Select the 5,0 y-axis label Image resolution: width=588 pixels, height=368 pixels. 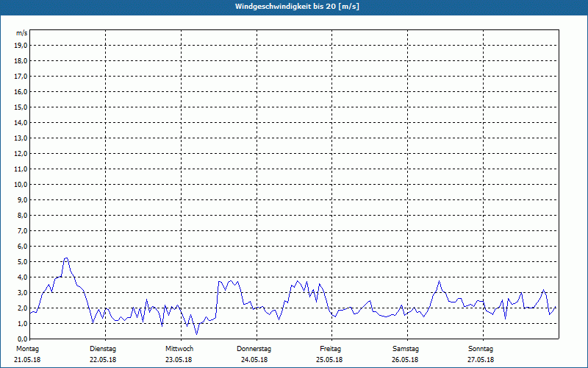pos(22,262)
